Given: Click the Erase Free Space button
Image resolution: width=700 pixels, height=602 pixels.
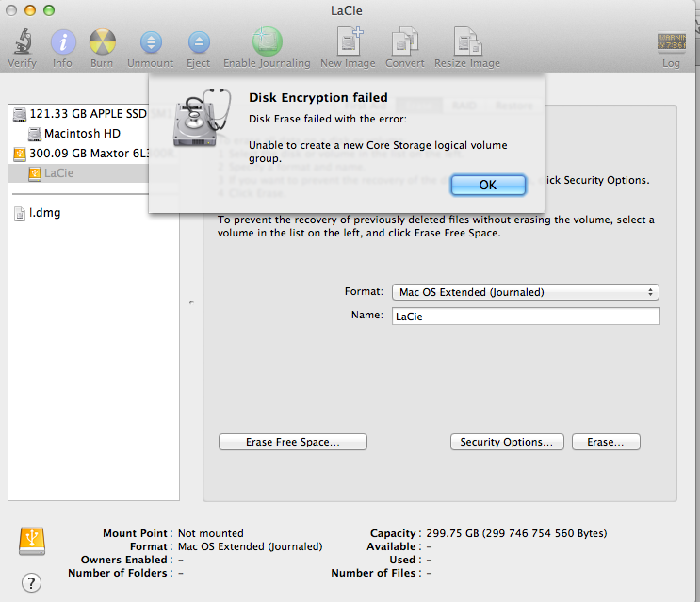Looking at the screenshot, I should click(293, 442).
